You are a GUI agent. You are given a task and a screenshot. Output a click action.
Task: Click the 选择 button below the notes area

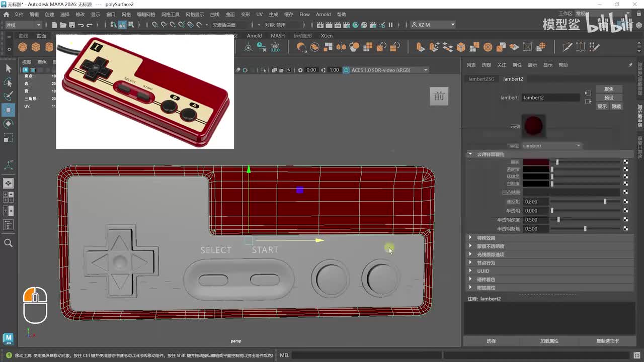491,341
